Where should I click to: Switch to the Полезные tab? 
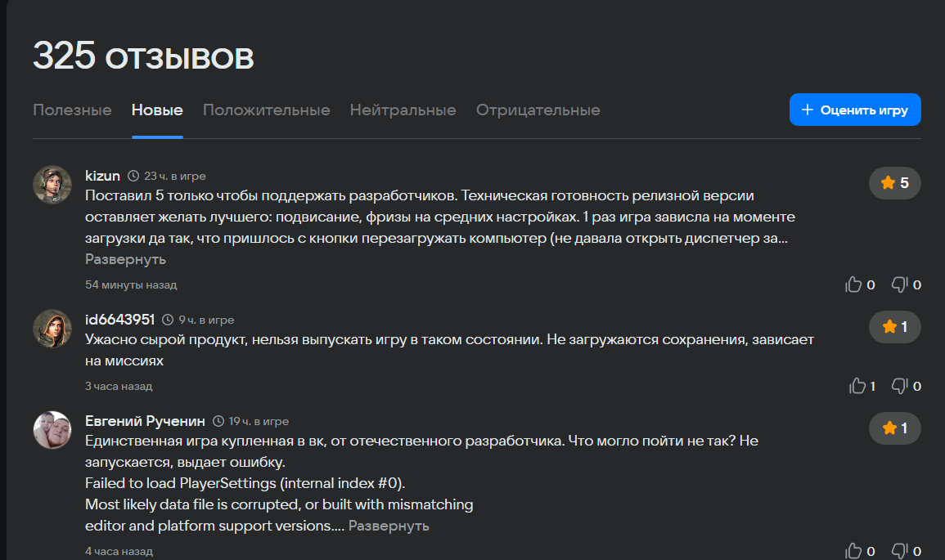(x=72, y=110)
